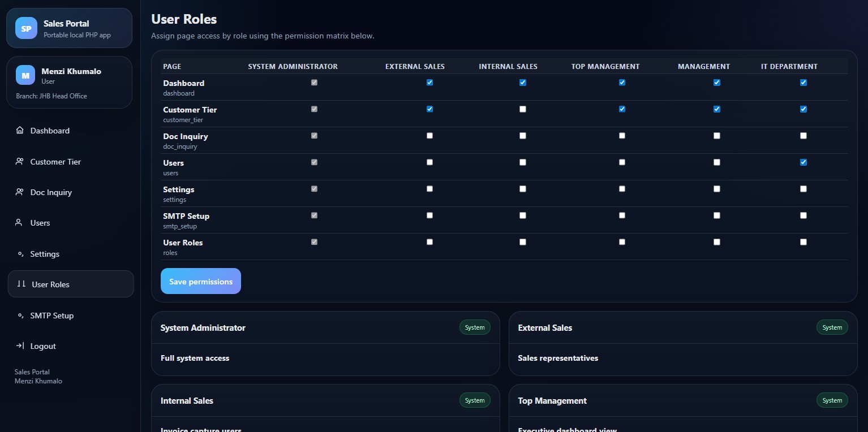Click the User Roles arrows icon

tap(22, 284)
